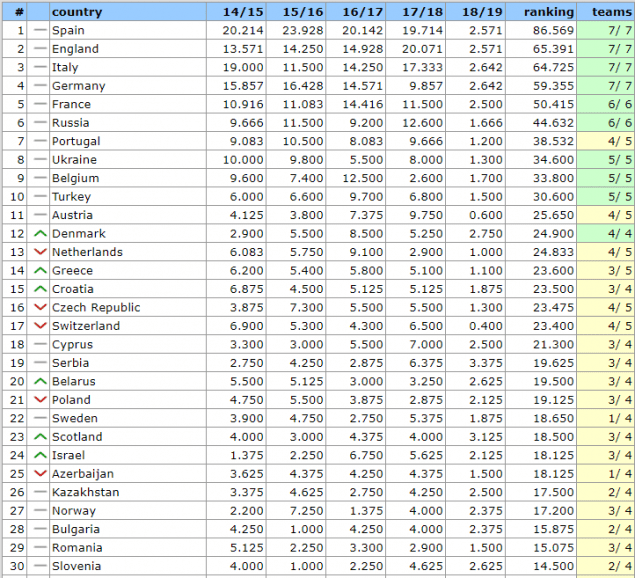635x578 pixels.
Task: Select the ranking column header
Action: 549,12
